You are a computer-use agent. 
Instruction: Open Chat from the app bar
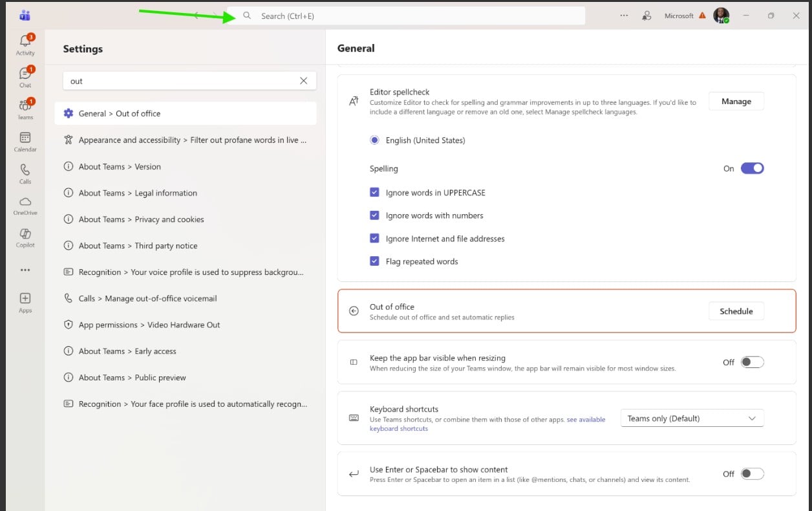point(25,76)
